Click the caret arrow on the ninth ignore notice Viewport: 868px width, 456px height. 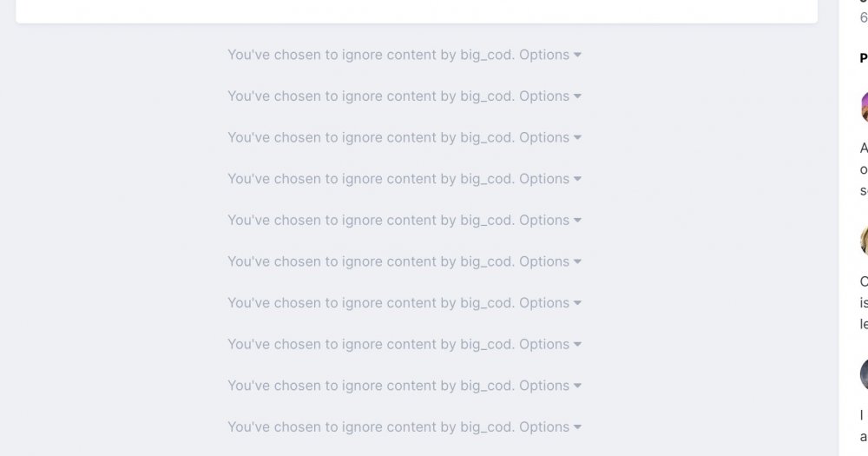pos(577,386)
